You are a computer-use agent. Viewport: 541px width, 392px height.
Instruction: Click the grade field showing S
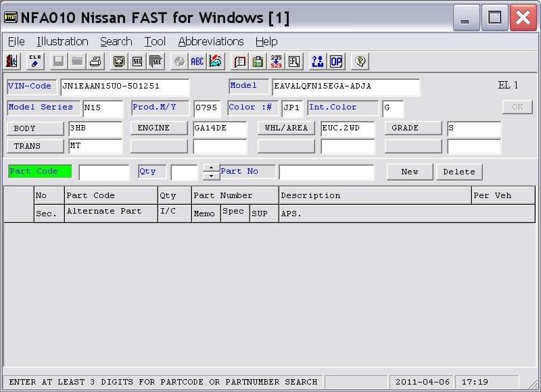tap(474, 128)
